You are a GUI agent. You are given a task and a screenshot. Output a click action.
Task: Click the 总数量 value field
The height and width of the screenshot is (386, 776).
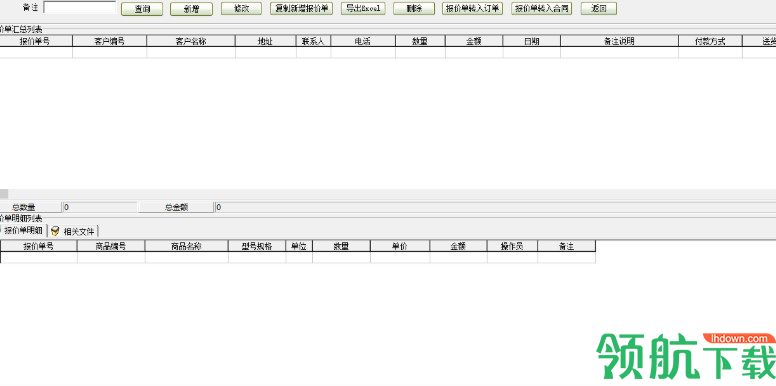pyautogui.click(x=99, y=207)
